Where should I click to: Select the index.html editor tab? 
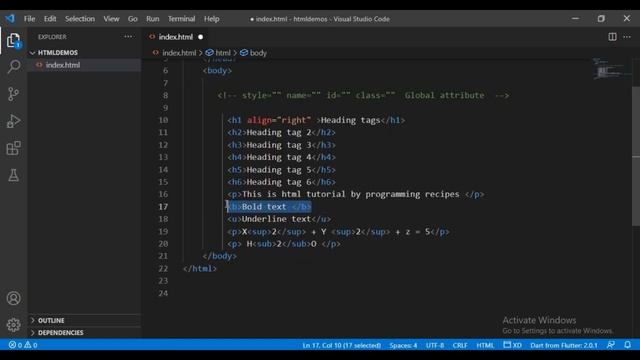pos(176,37)
